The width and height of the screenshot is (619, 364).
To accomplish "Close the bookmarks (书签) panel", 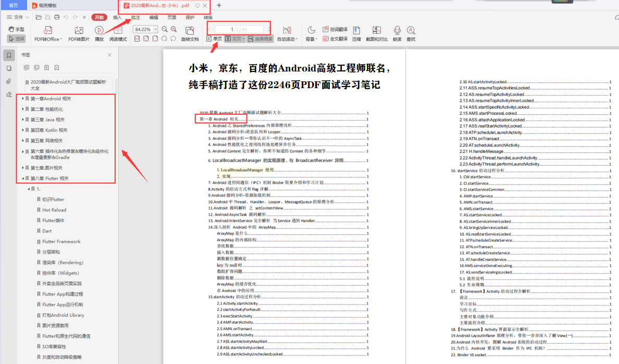I will pos(110,55).
